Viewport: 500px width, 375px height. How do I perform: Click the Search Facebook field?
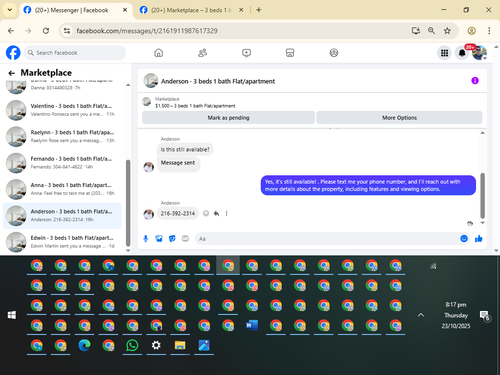point(75,53)
